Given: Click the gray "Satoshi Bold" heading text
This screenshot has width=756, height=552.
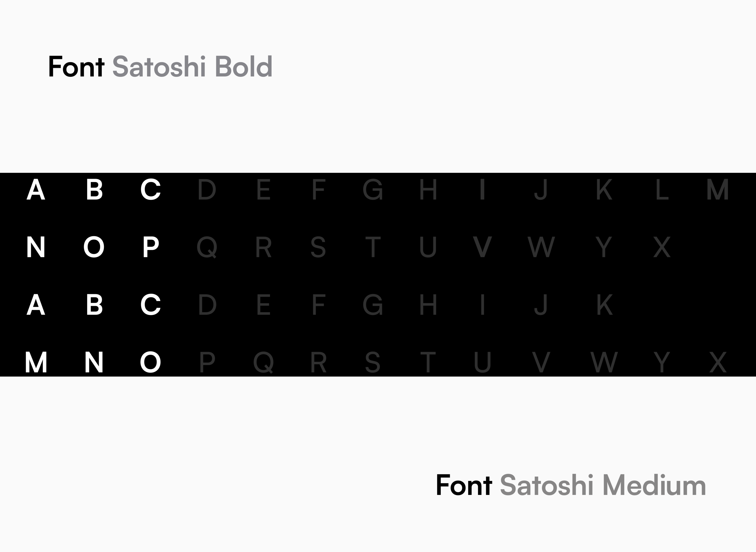Looking at the screenshot, I should point(192,67).
